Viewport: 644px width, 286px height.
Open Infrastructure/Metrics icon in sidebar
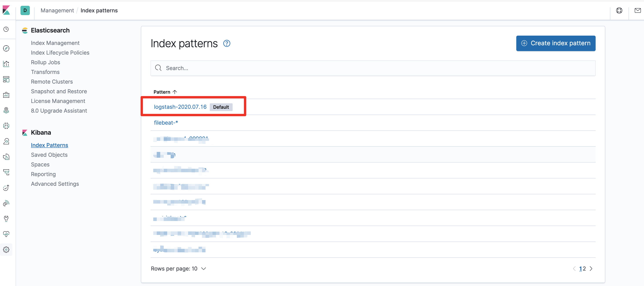tap(6, 141)
